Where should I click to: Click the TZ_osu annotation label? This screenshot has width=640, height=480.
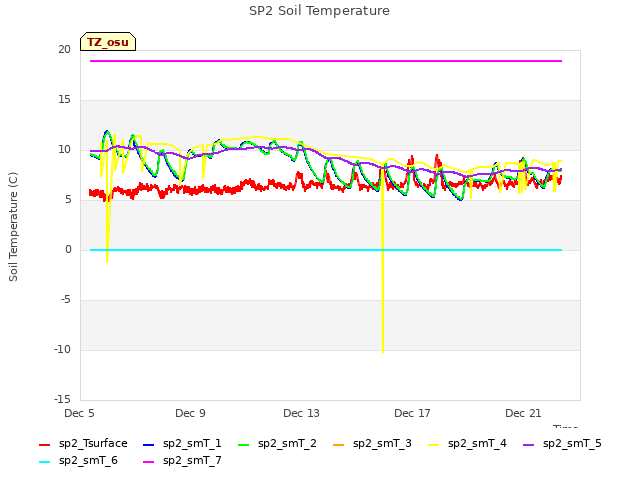pos(108,42)
